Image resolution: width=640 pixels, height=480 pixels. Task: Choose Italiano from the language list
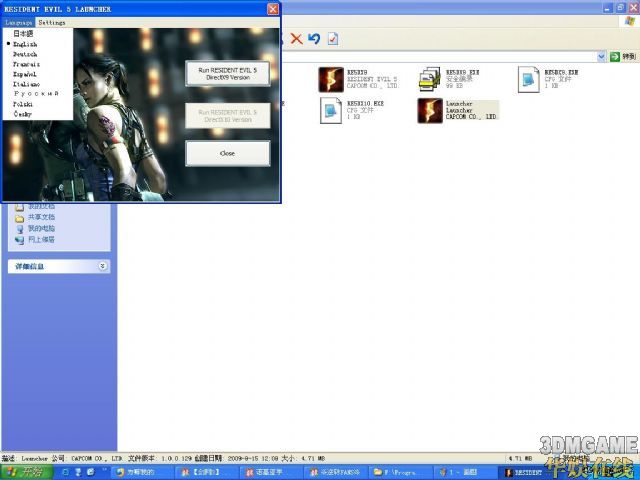pos(26,84)
